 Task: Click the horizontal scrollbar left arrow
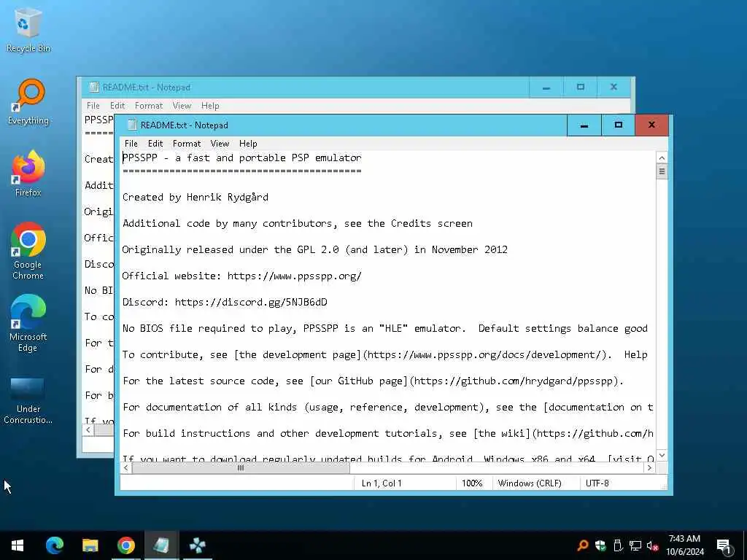(125, 468)
